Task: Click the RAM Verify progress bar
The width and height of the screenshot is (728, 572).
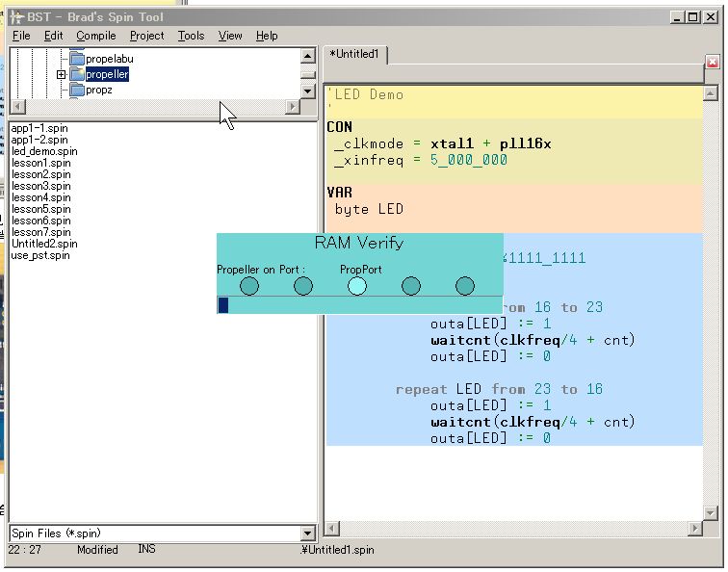Action: (x=359, y=305)
